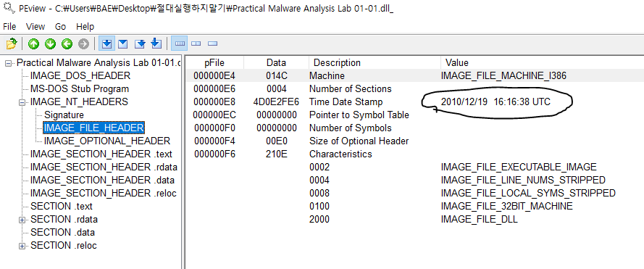The height and width of the screenshot is (269, 644).
Task: Click the IMAGE_FILE_LOCAL_SYMS_STRIPPED value
Action: coord(528,194)
